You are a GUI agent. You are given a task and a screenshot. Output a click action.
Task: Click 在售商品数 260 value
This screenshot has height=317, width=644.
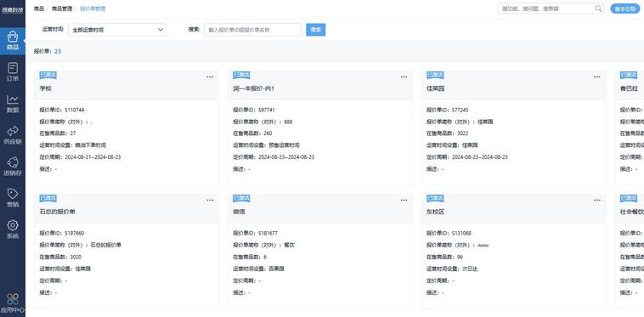pos(268,133)
